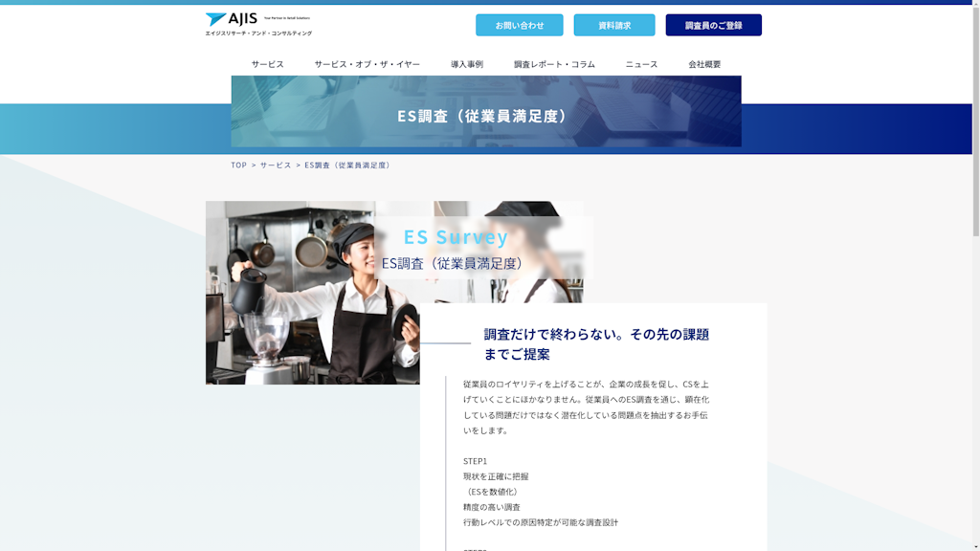The height and width of the screenshot is (551, 980).
Task: Click the ES調査（従業員満足度） page banner
Action: click(x=486, y=117)
